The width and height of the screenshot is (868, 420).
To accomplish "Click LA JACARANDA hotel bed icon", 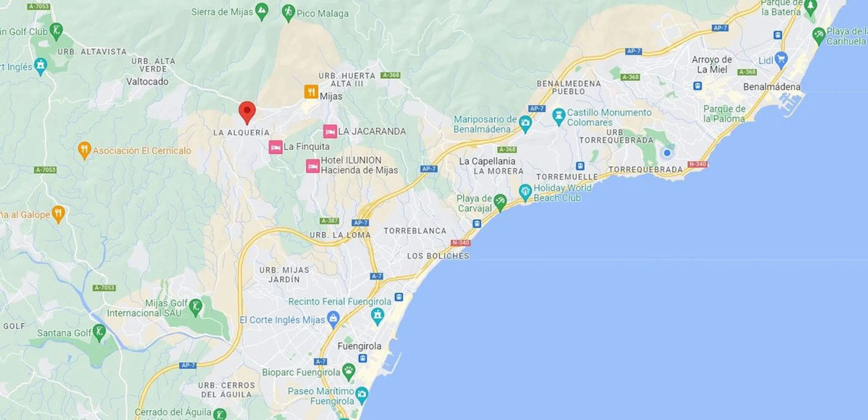I will (330, 131).
